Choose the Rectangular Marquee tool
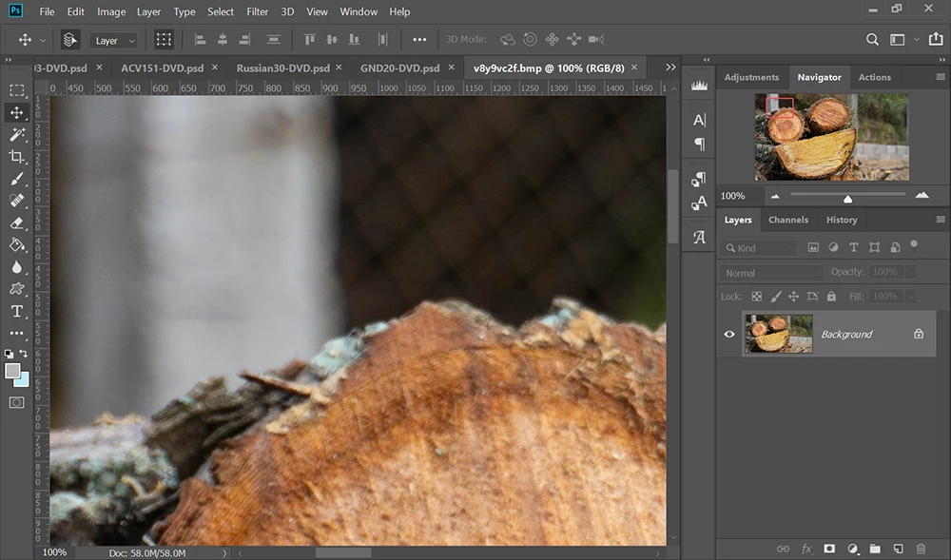 coord(17,90)
